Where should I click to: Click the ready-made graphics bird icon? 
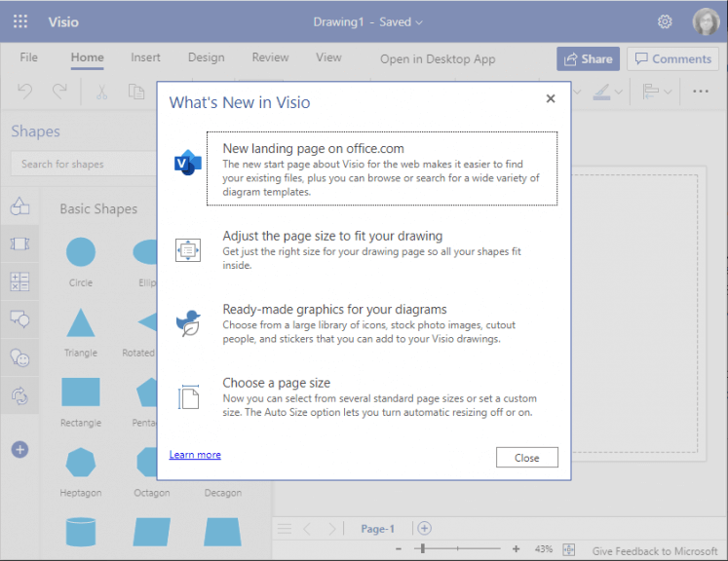[188, 323]
